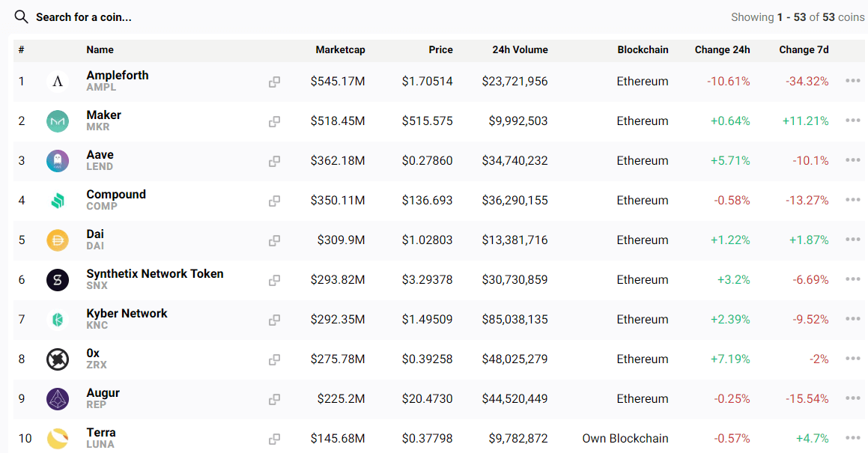Click the compare icon beside 0x
This screenshot has width=868, height=453.
pos(275,359)
